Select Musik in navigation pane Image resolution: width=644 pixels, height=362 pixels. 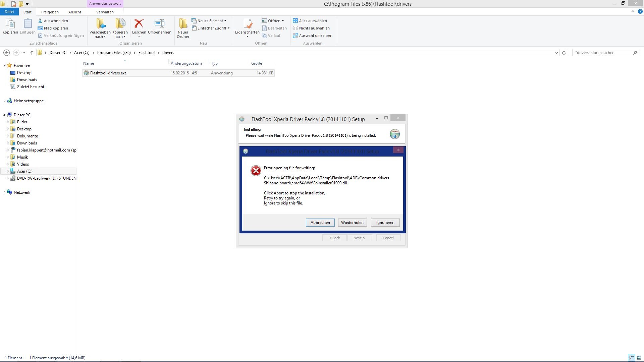[22, 157]
